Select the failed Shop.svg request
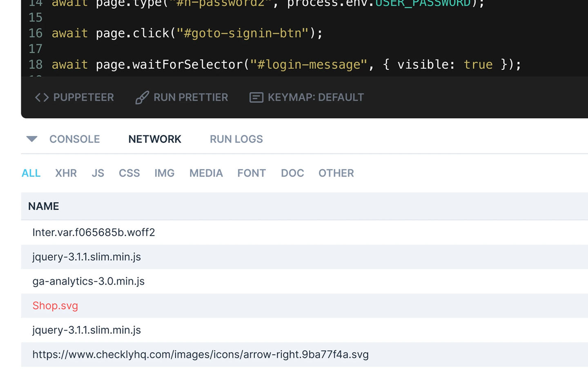This screenshot has width=588, height=382. 305,306
